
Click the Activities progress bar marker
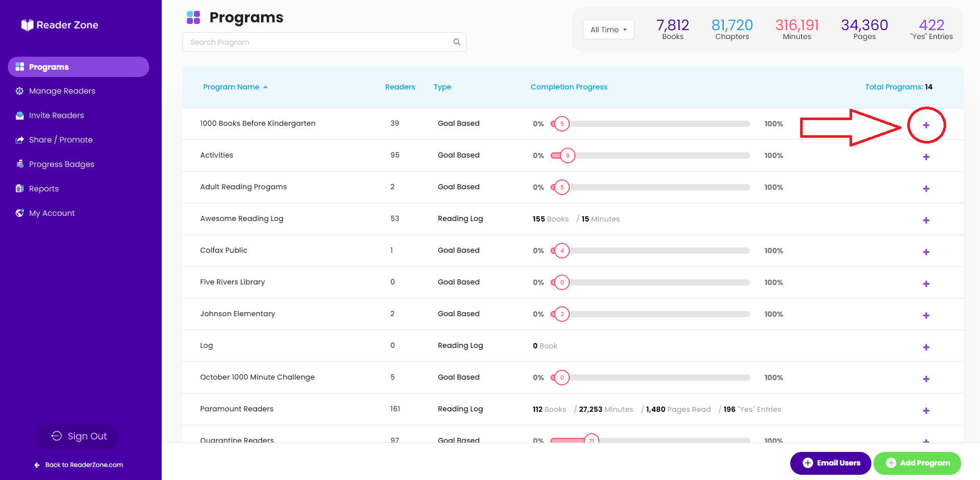coord(568,155)
